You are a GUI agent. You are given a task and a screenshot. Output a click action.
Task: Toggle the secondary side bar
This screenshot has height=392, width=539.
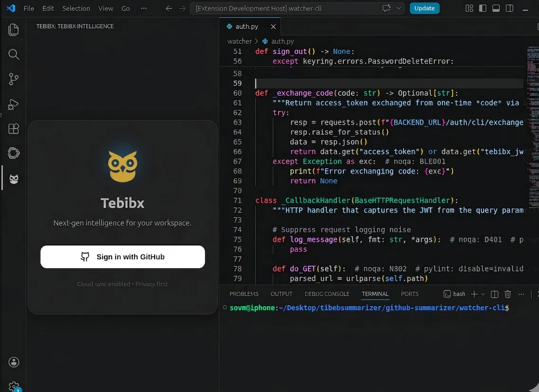(x=510, y=8)
